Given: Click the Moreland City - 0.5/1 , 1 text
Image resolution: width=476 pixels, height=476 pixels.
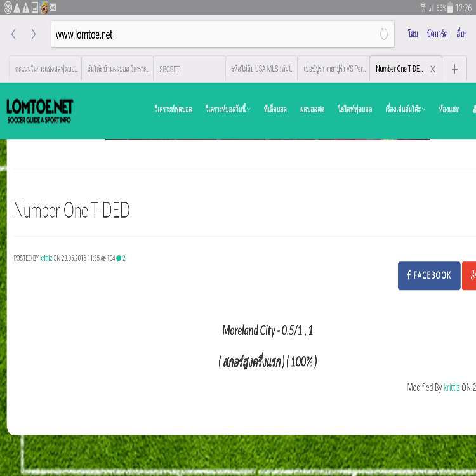Looking at the screenshot, I should 267,330.
